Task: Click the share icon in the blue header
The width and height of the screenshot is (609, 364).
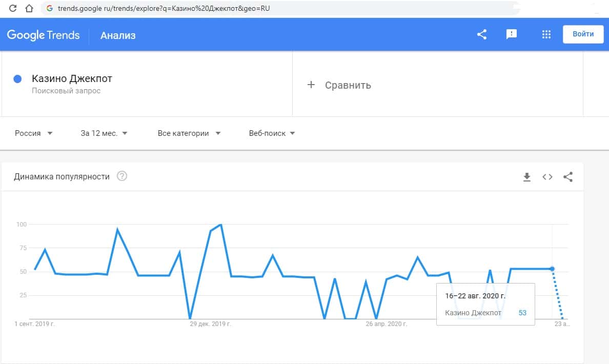Action: pyautogui.click(x=481, y=34)
